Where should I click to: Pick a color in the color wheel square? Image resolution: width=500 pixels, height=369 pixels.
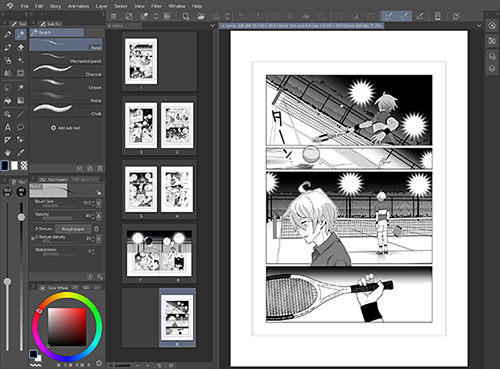coord(67,327)
